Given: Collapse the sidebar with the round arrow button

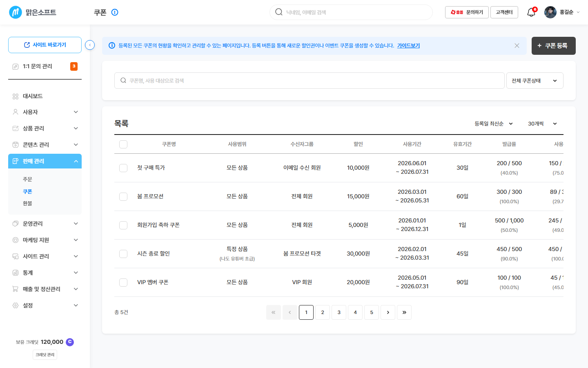Looking at the screenshot, I should pyautogui.click(x=90, y=45).
